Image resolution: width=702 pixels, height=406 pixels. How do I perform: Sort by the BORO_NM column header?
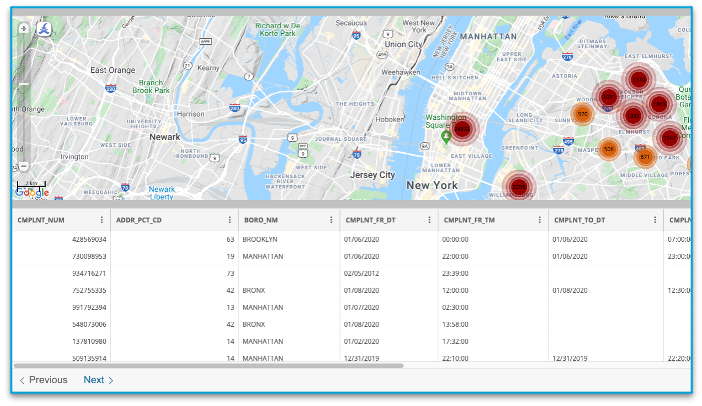[261, 220]
